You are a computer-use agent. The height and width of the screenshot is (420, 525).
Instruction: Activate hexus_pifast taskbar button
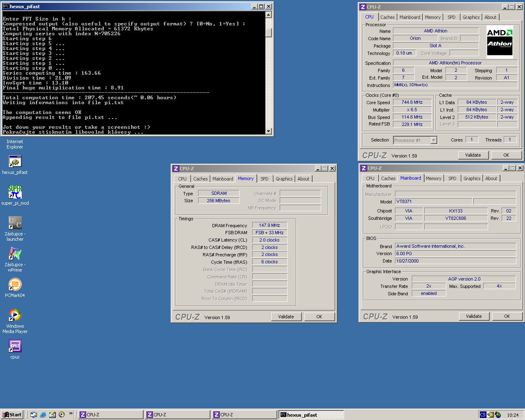[311, 415]
